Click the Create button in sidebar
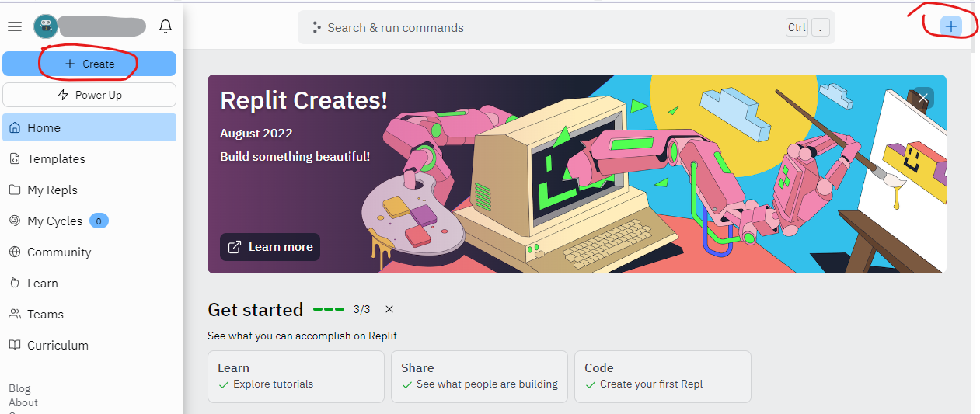 coord(89,64)
